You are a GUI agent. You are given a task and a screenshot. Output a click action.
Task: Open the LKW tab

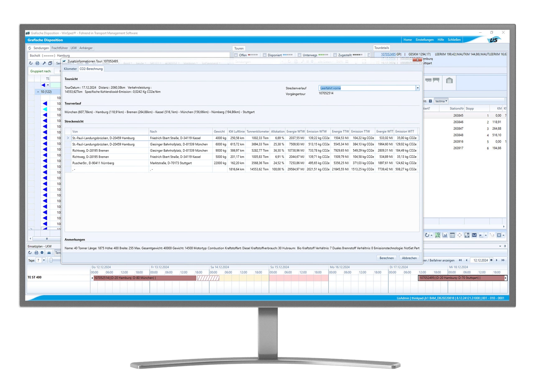pyautogui.click(x=74, y=48)
